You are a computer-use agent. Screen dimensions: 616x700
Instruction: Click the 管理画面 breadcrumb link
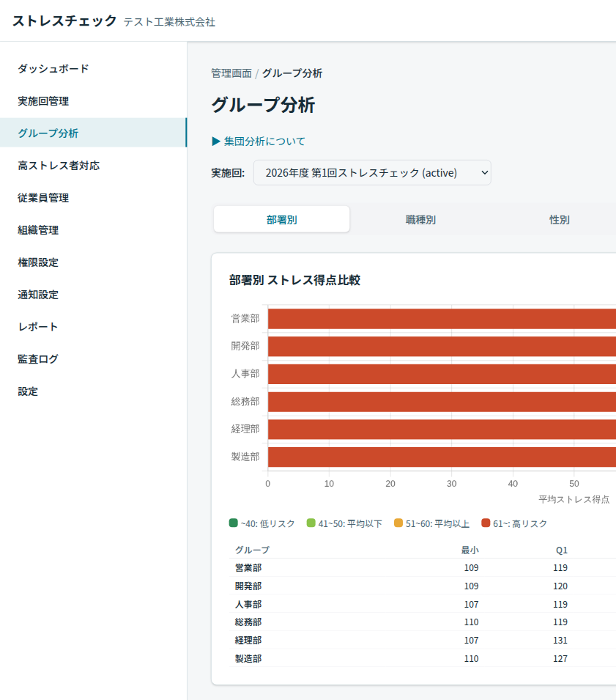(x=231, y=73)
